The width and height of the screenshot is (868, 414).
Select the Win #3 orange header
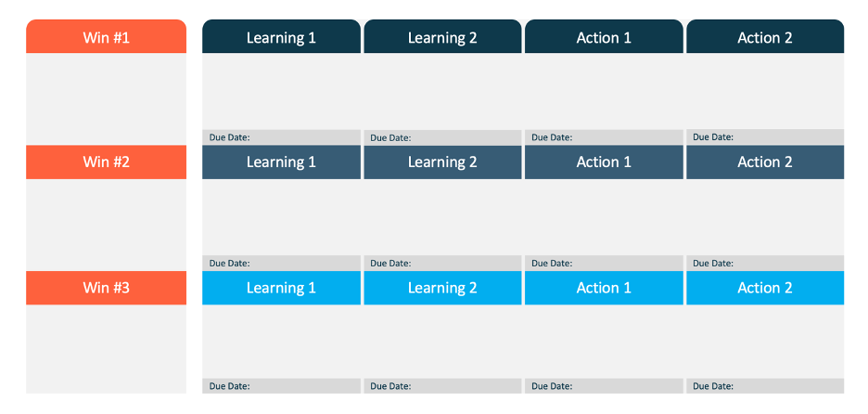107,288
